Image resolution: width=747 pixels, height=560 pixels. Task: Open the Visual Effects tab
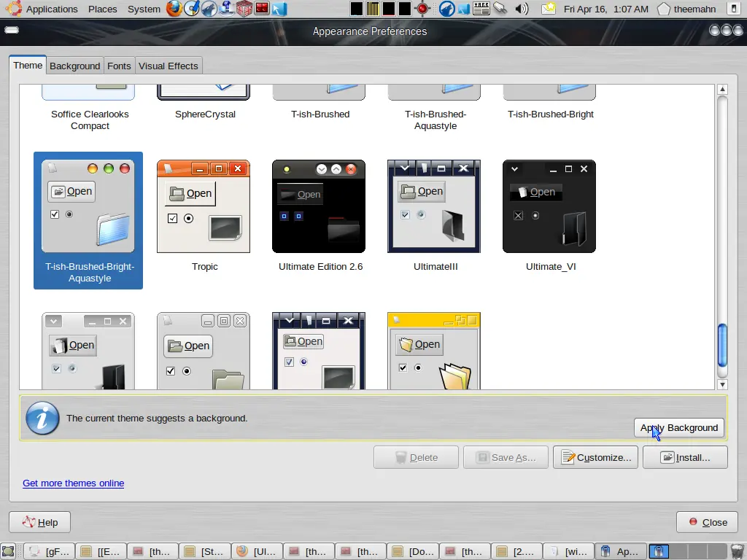pos(168,66)
